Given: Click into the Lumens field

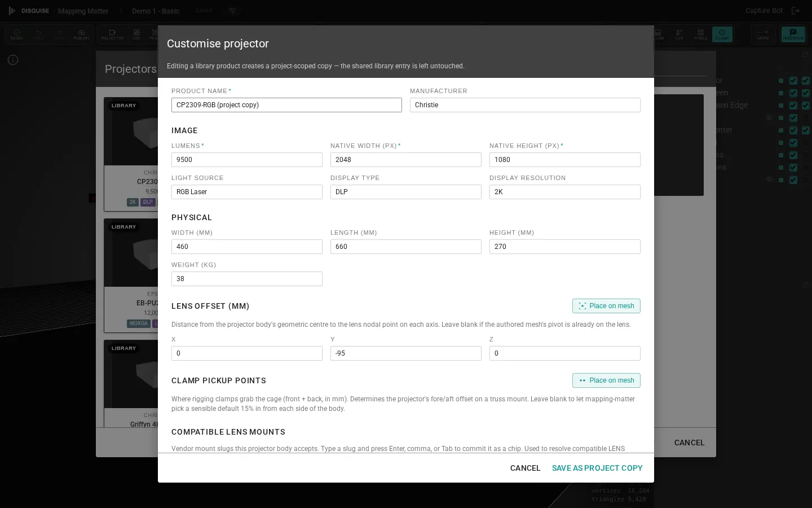Looking at the screenshot, I should point(247,160).
